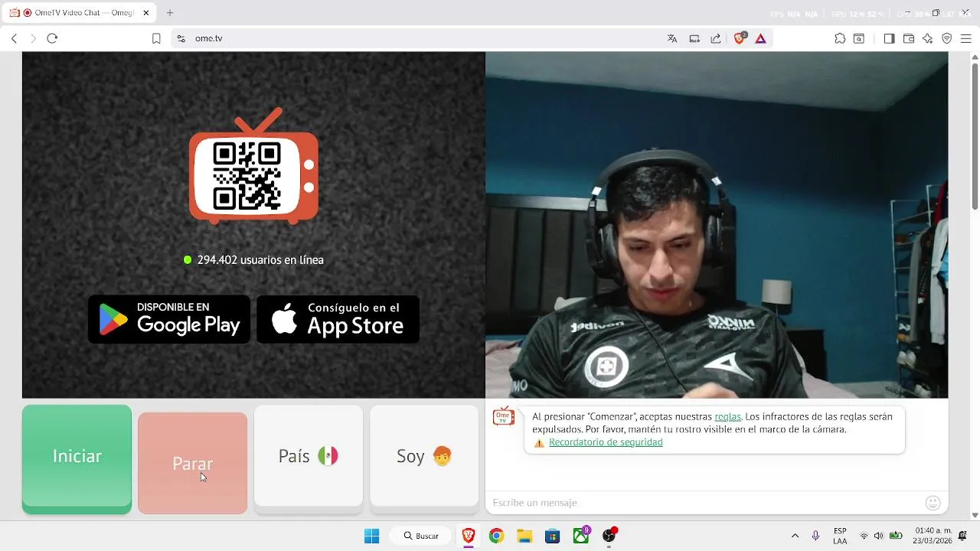Open the reglas rules link
Viewport: 980px width, 551px height.
point(727,417)
